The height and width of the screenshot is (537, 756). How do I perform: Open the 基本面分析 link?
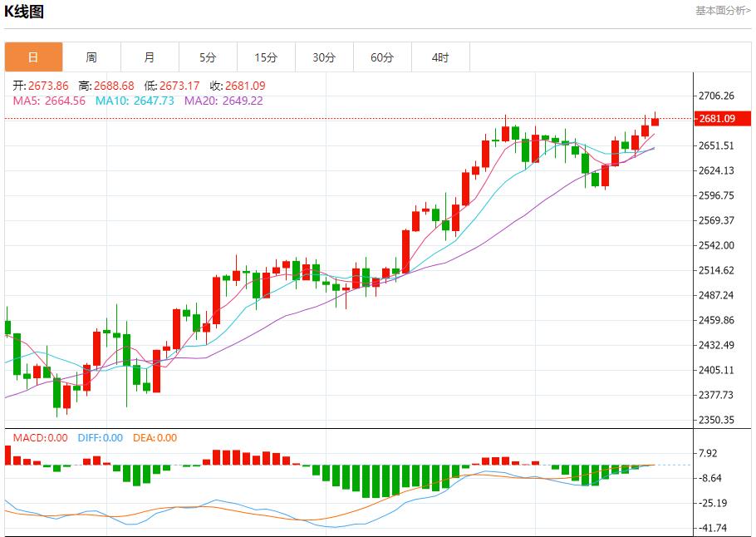722,10
